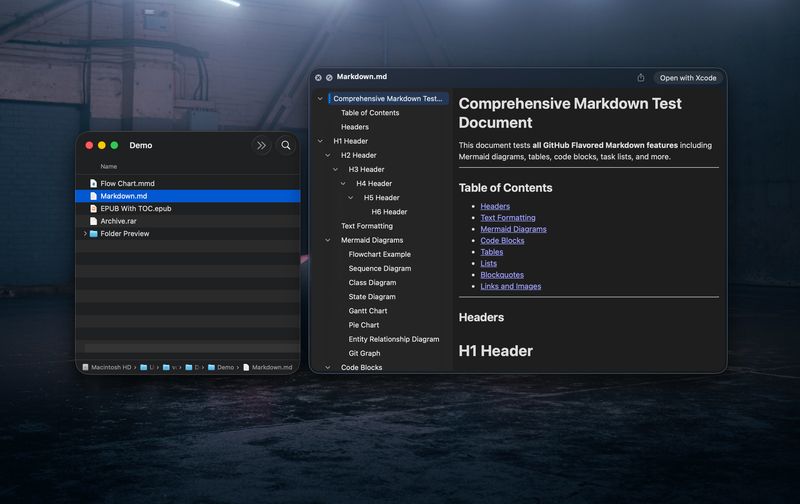800x504 pixels.
Task: Collapse the Mermaid Diagrams outline section
Action: click(x=328, y=240)
